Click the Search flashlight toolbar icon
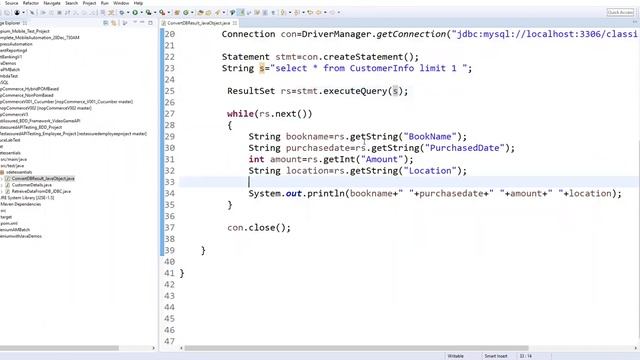Image resolution: width=640 pixels, height=360 pixels. 218,12
